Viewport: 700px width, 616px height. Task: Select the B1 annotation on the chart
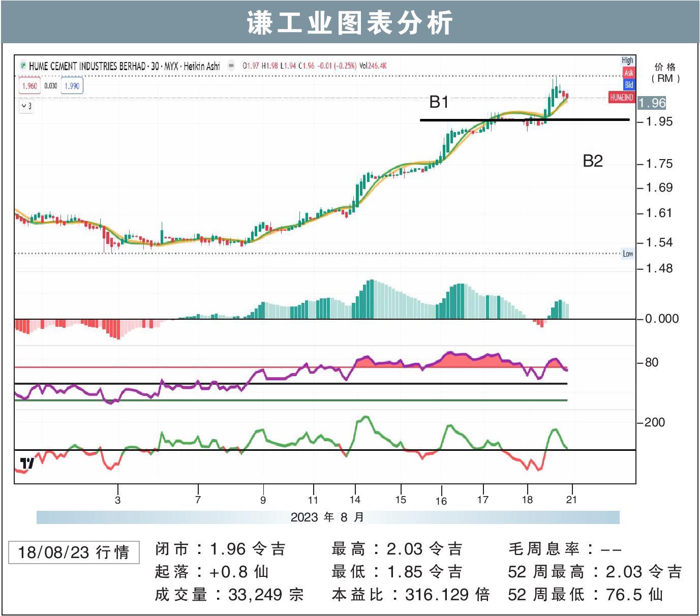[x=439, y=102]
